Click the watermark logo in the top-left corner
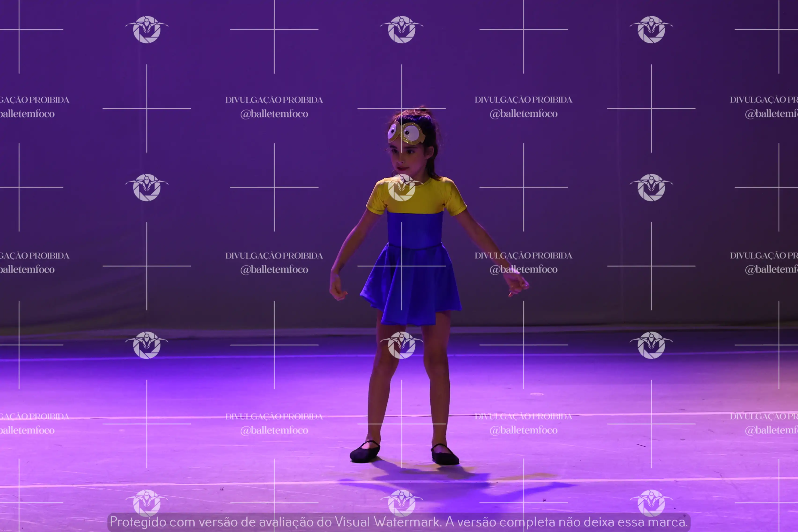Viewport: 798px width, 532px height. pyautogui.click(x=147, y=30)
